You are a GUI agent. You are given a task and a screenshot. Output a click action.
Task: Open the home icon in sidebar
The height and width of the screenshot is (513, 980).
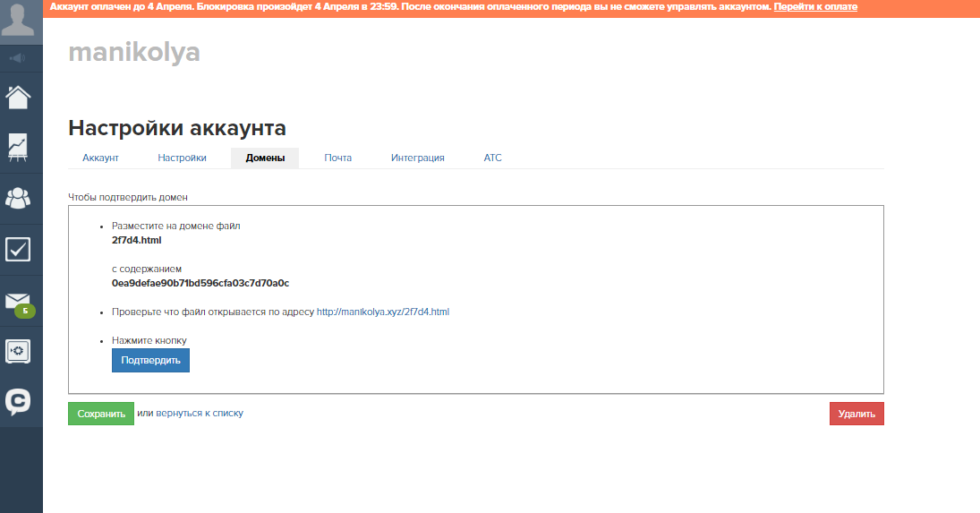coord(19,96)
